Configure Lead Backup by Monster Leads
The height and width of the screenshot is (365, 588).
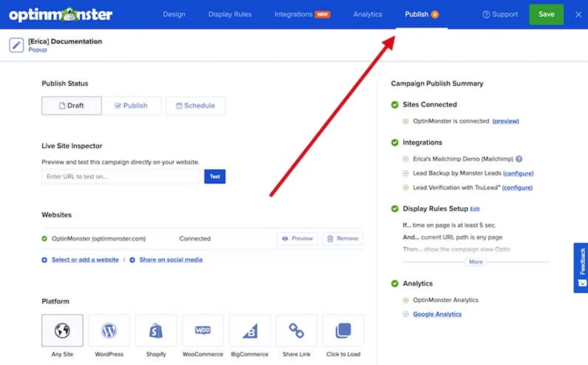pyautogui.click(x=518, y=173)
